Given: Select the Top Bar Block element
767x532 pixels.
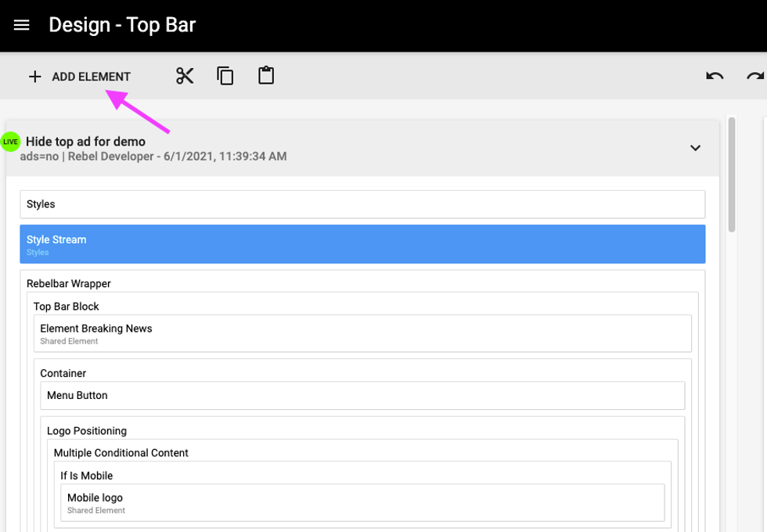Looking at the screenshot, I should (x=67, y=306).
